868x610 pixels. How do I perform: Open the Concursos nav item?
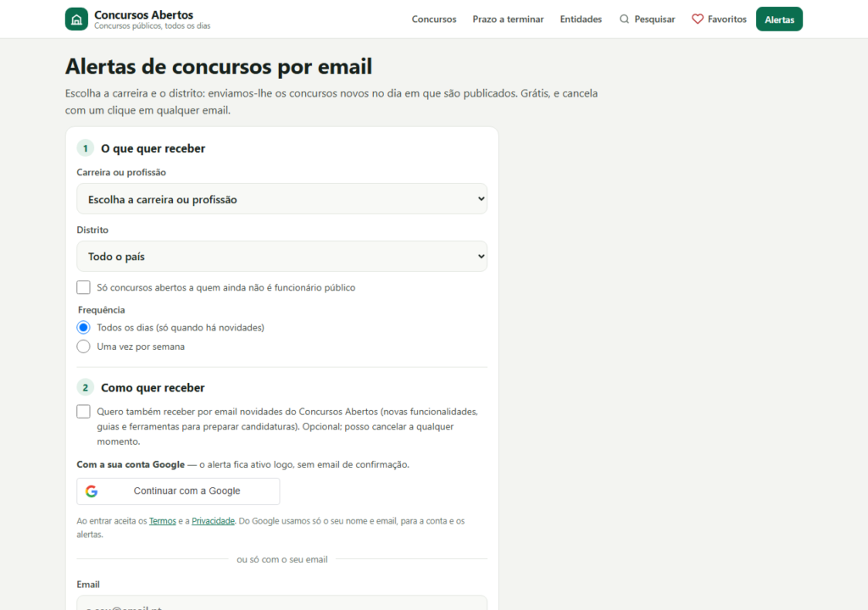(x=434, y=19)
